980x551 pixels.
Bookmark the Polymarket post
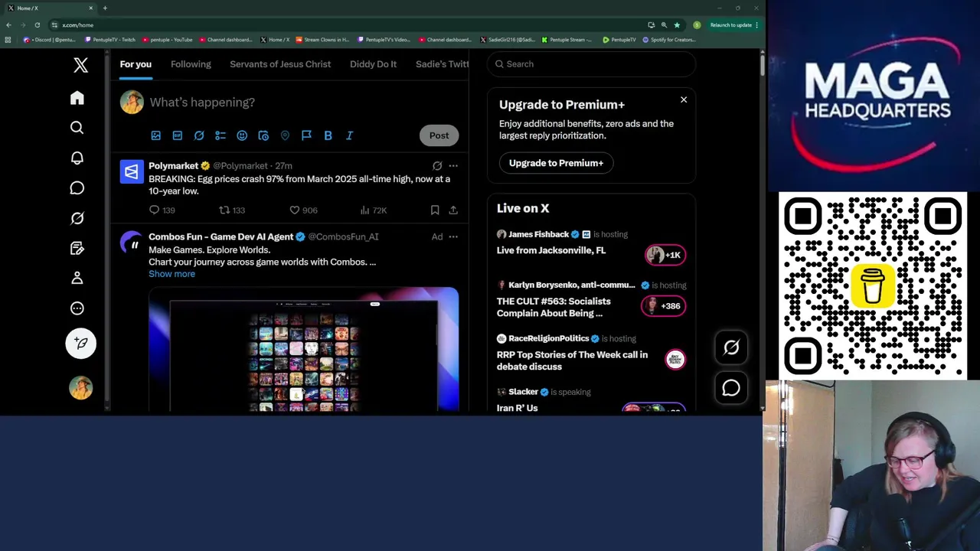point(434,210)
